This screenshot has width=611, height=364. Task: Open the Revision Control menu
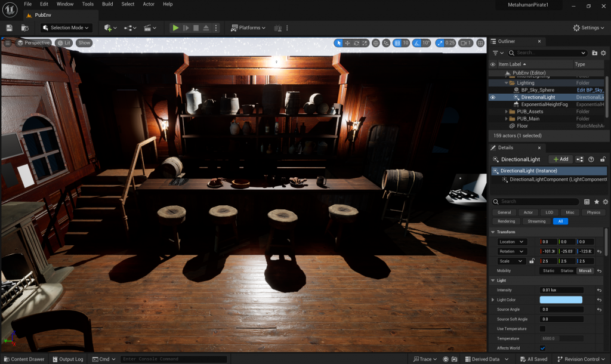click(x=581, y=359)
